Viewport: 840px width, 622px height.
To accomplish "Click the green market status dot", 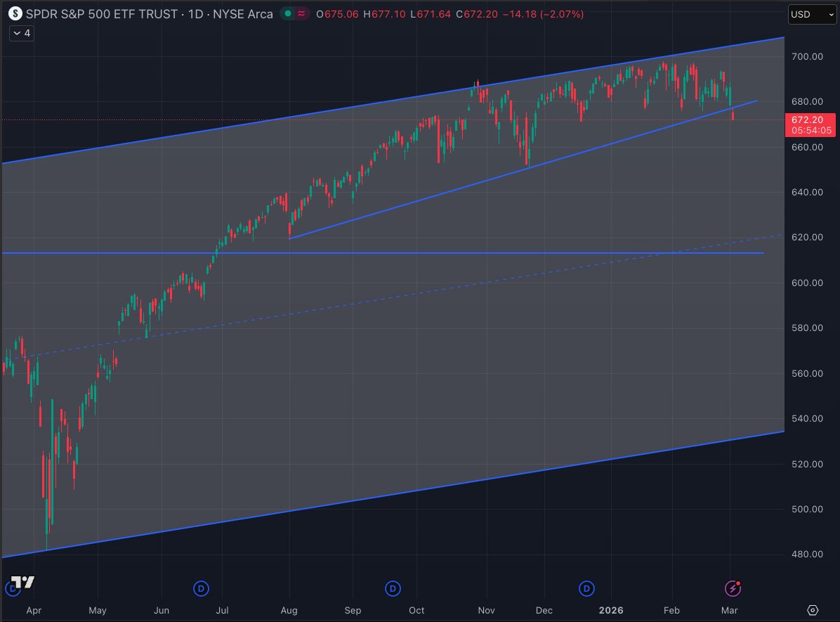I will coord(288,14).
